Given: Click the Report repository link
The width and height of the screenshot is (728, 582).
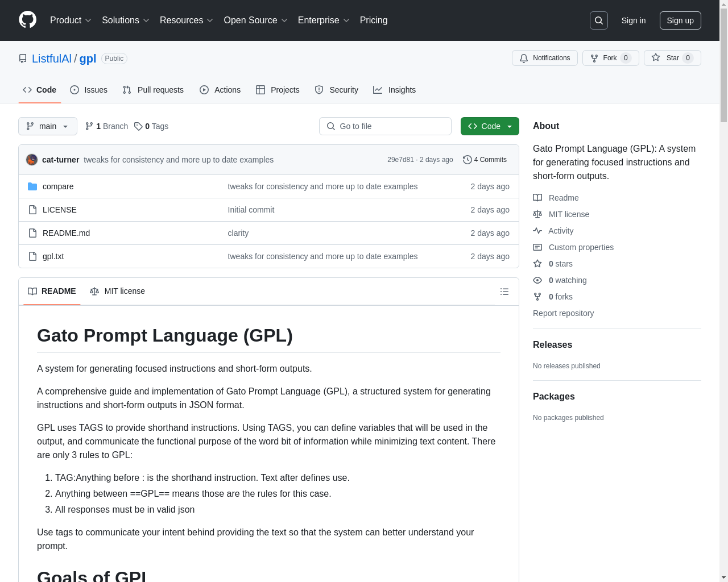Looking at the screenshot, I should (x=563, y=313).
